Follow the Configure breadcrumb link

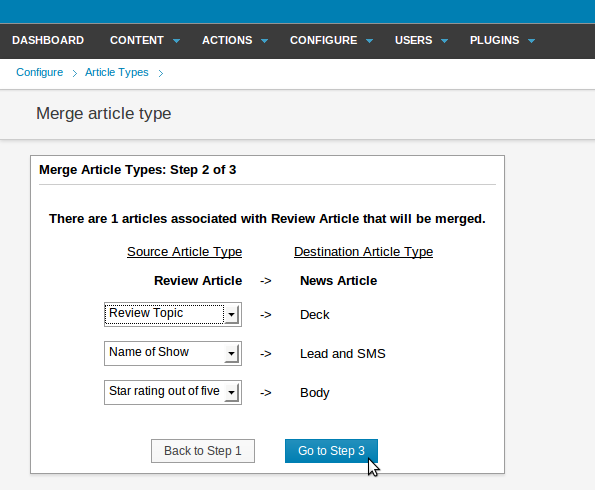[x=39, y=72]
